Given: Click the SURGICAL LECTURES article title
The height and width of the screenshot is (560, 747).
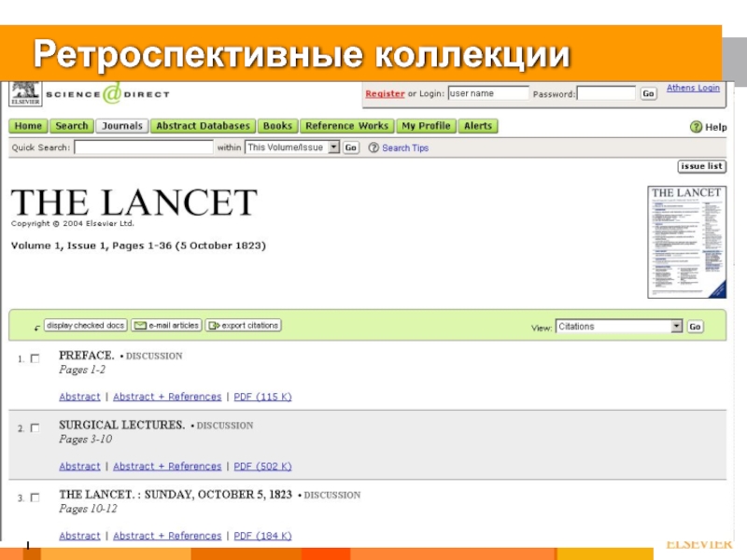Looking at the screenshot, I should [x=122, y=425].
